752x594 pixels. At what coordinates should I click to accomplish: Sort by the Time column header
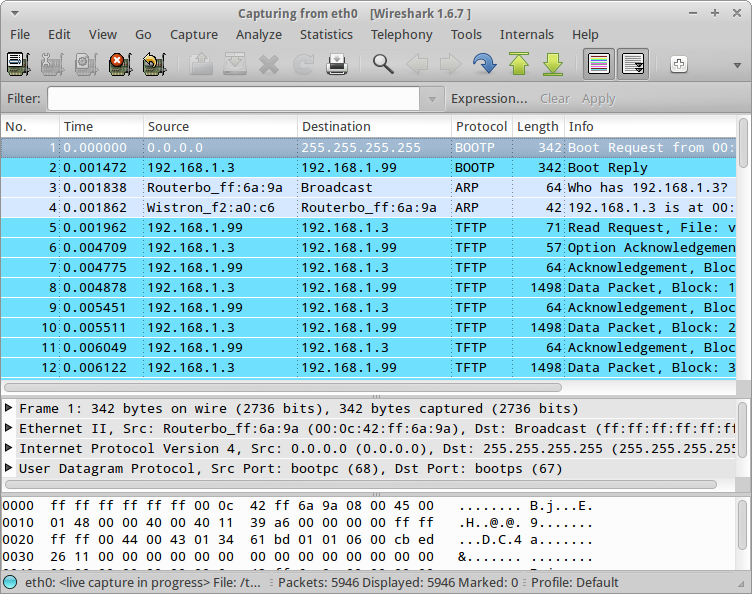point(101,127)
